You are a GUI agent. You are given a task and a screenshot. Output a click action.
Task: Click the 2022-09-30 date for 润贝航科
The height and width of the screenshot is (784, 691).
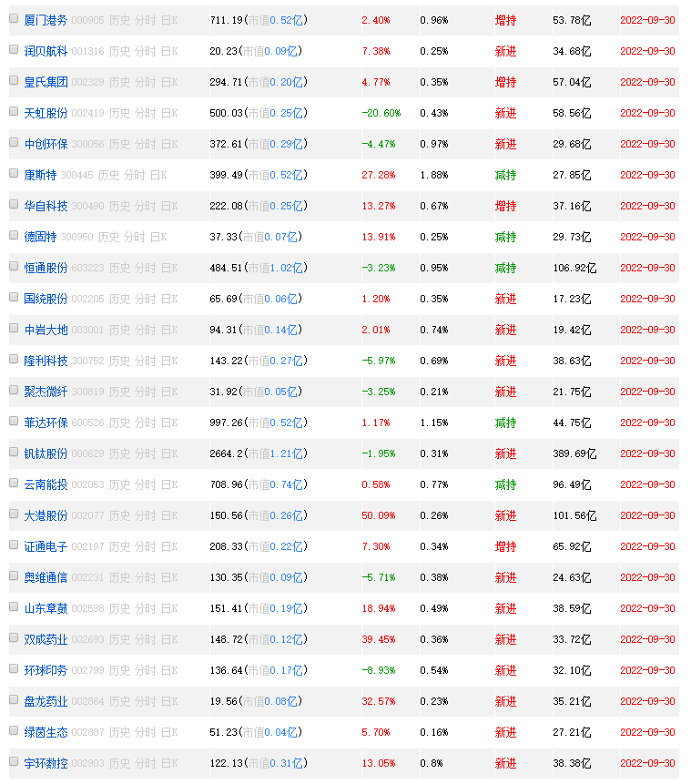click(x=647, y=52)
